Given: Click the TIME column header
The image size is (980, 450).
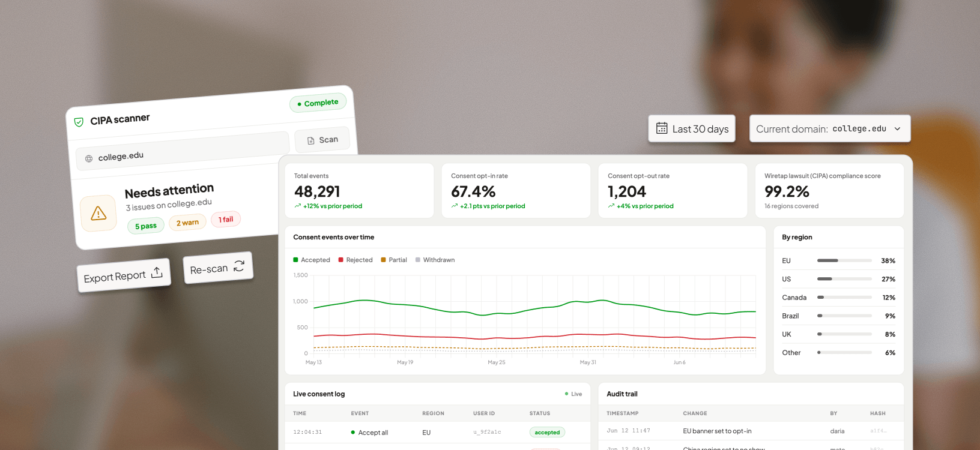Looking at the screenshot, I should (x=300, y=413).
